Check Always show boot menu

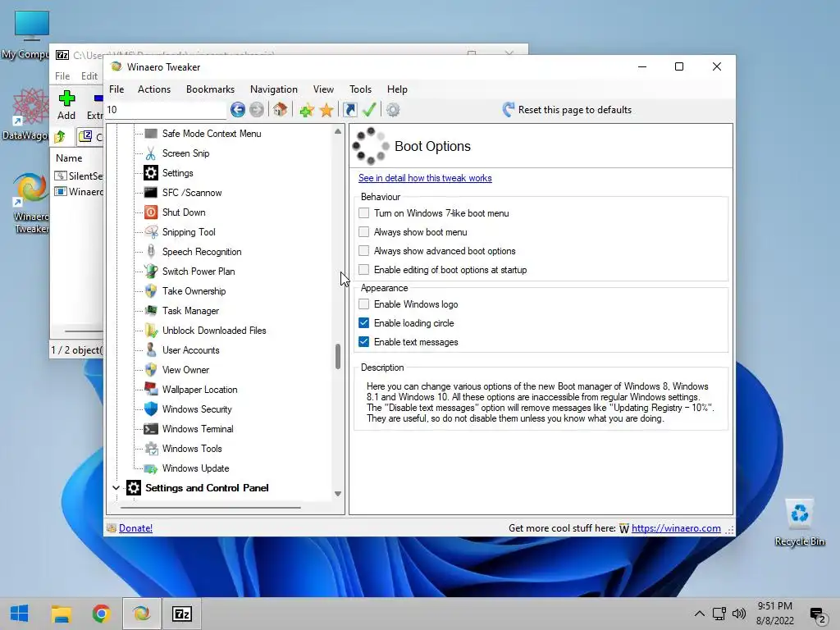coord(363,232)
